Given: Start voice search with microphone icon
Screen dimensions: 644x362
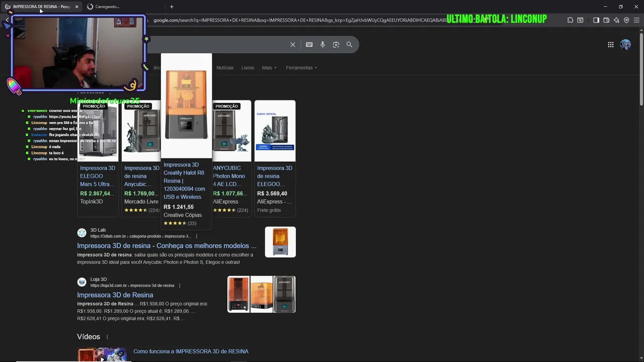Looking at the screenshot, I should click(323, 45).
